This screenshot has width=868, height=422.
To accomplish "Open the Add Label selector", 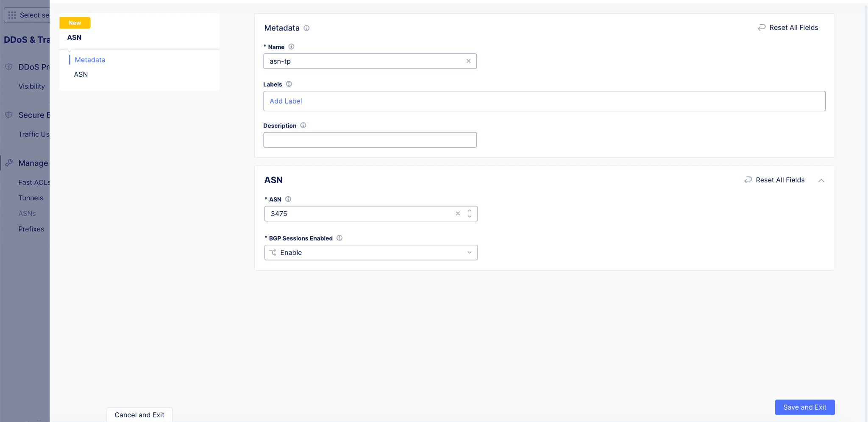I will pyautogui.click(x=286, y=101).
